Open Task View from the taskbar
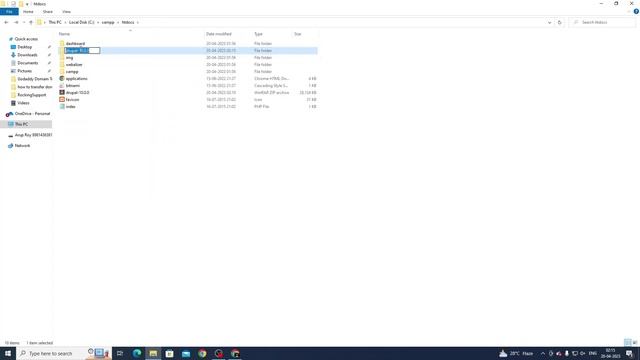The image size is (640, 360). point(120,353)
